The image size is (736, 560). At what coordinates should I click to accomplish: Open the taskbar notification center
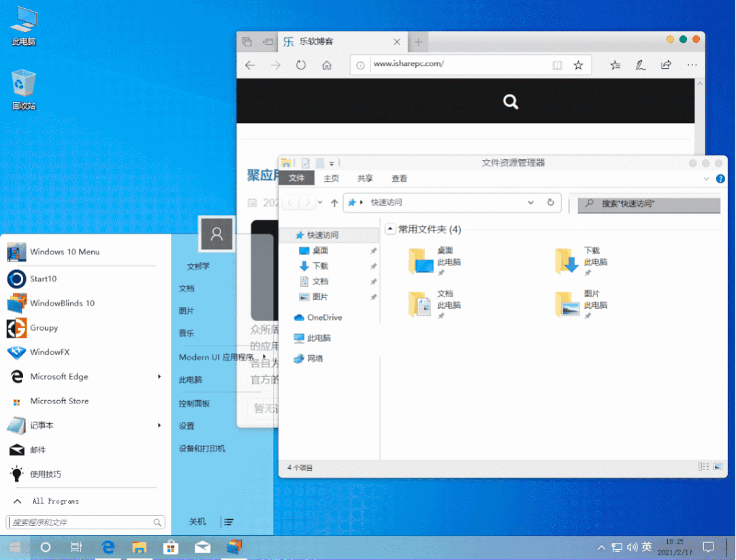(x=708, y=547)
